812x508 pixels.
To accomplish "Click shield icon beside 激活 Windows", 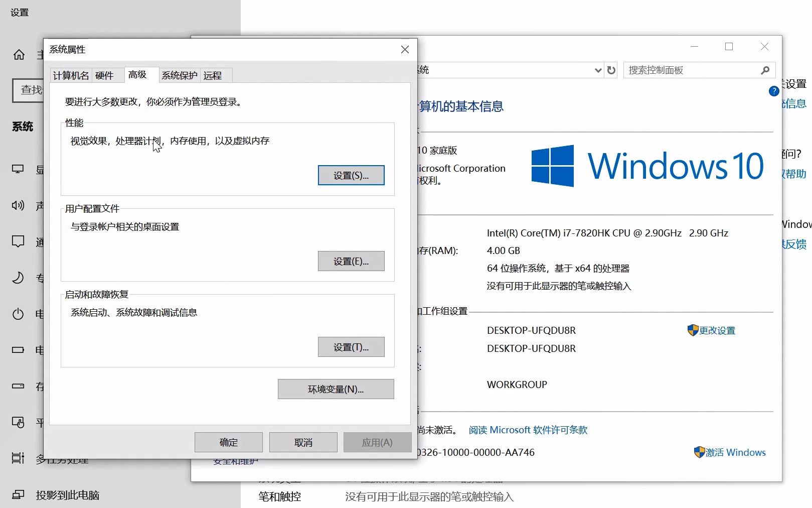I will 699,452.
